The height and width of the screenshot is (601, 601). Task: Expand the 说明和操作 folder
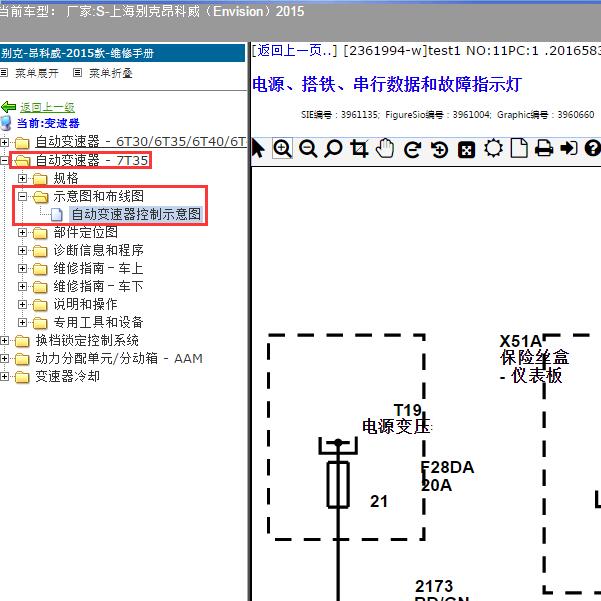coord(22,304)
